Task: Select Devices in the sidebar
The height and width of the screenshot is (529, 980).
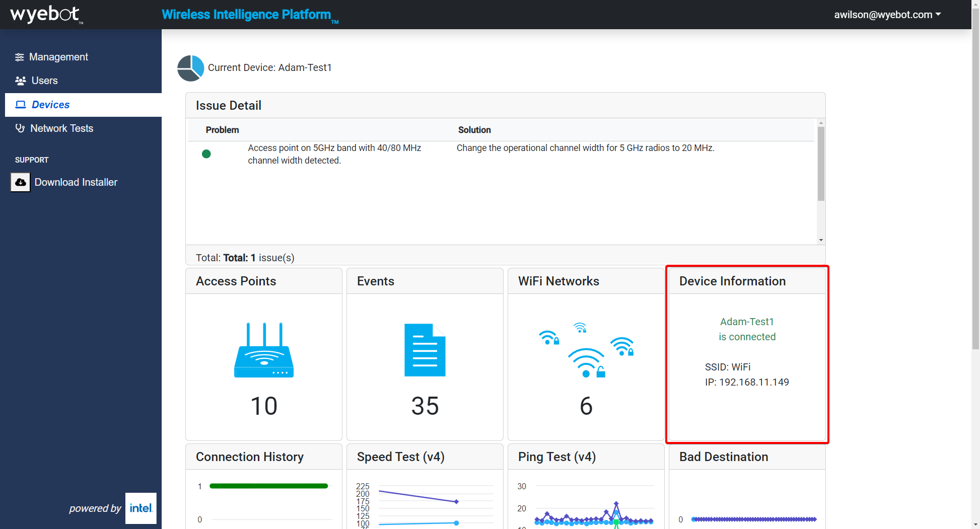Action: pyautogui.click(x=50, y=105)
